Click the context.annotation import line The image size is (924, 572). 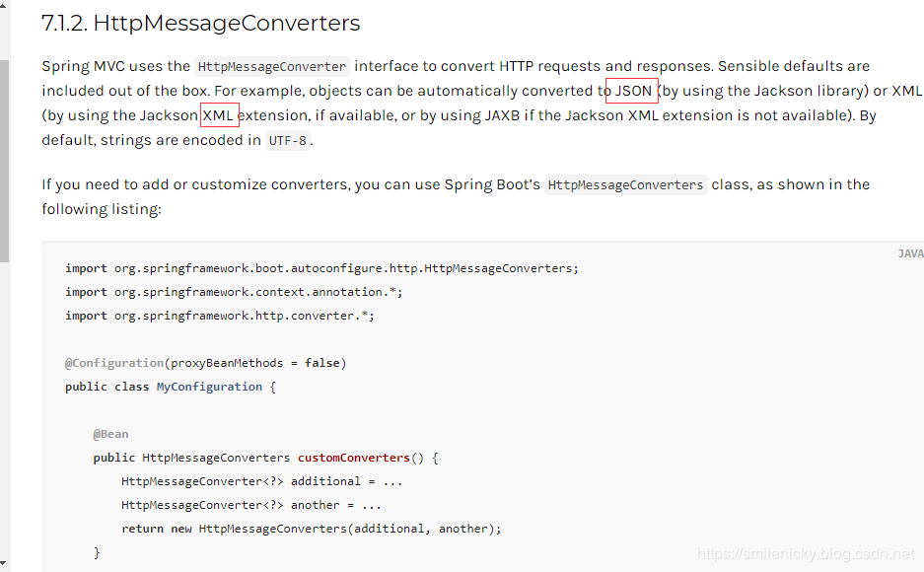(234, 292)
